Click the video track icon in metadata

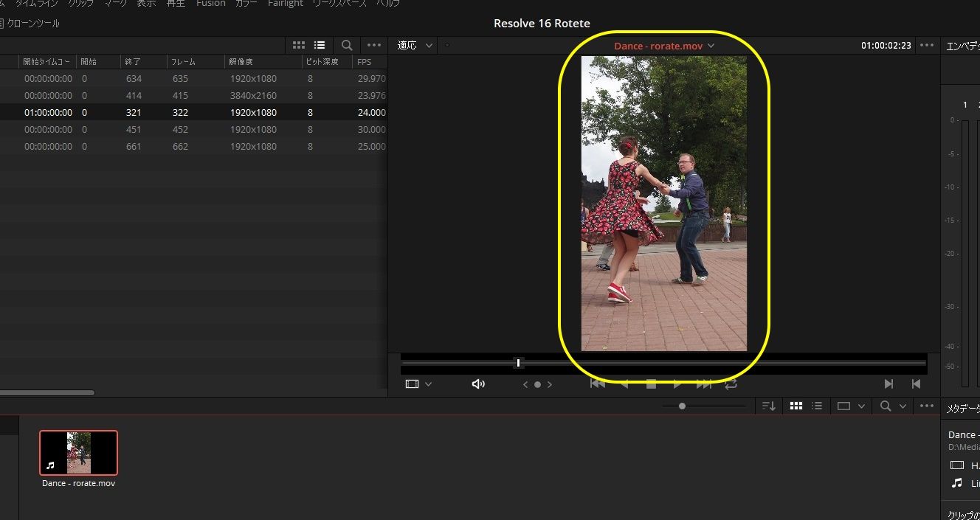click(957, 465)
